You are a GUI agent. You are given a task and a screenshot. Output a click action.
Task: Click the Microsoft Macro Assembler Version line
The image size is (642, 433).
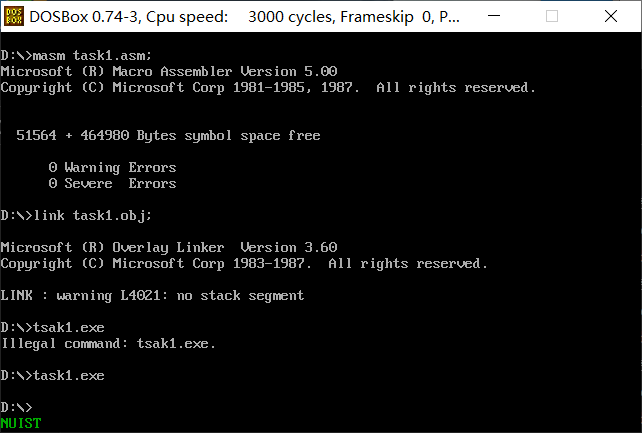click(x=168, y=72)
